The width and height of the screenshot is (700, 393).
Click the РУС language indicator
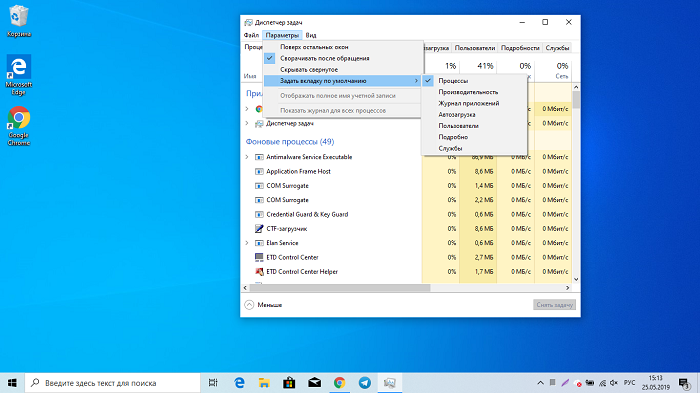[629, 383]
